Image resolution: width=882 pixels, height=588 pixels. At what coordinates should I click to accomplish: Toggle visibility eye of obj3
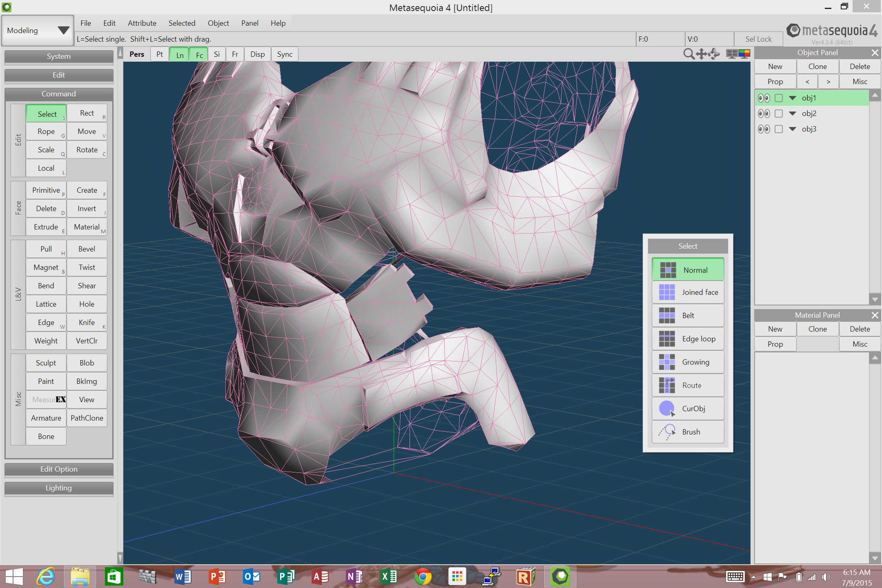tap(764, 129)
